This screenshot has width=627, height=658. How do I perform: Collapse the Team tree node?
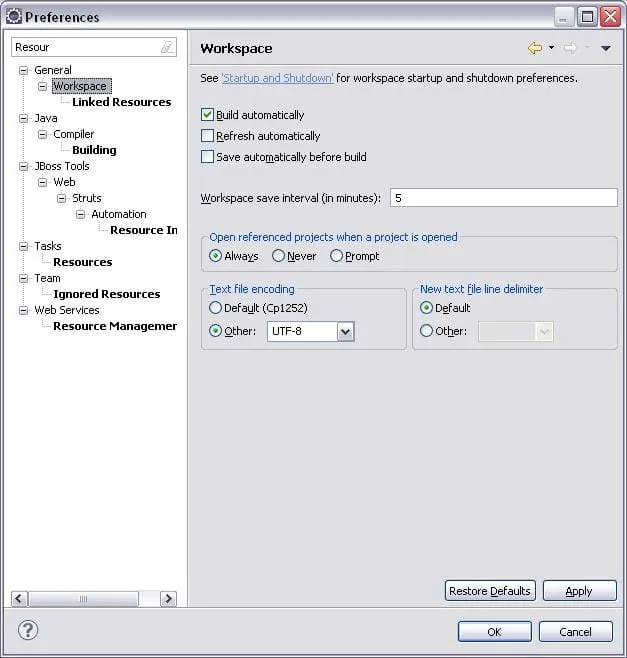(24, 278)
